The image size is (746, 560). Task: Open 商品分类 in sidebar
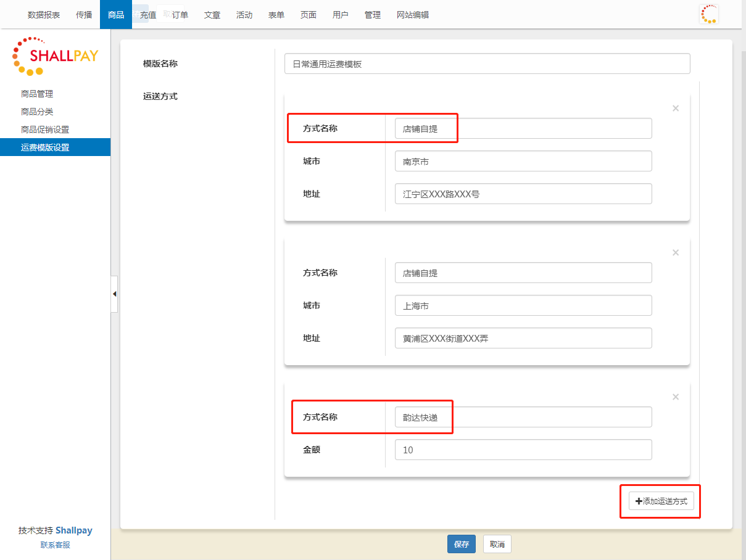pyautogui.click(x=37, y=112)
